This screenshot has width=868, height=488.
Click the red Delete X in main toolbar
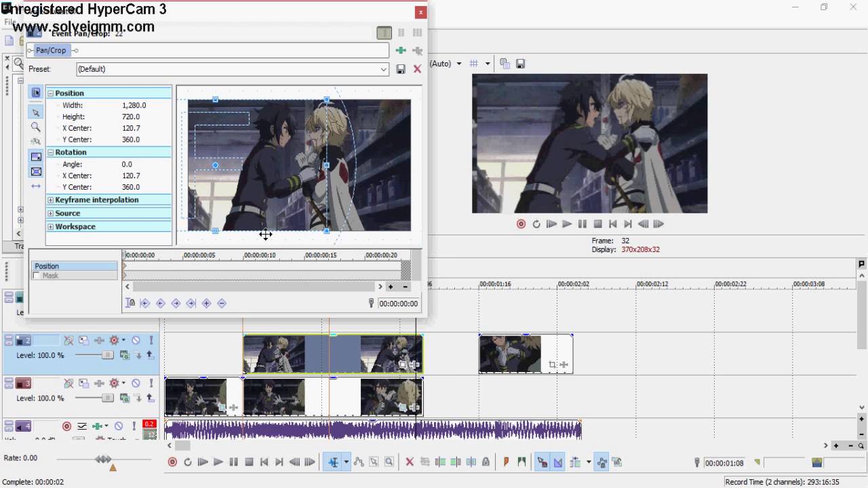click(409, 462)
